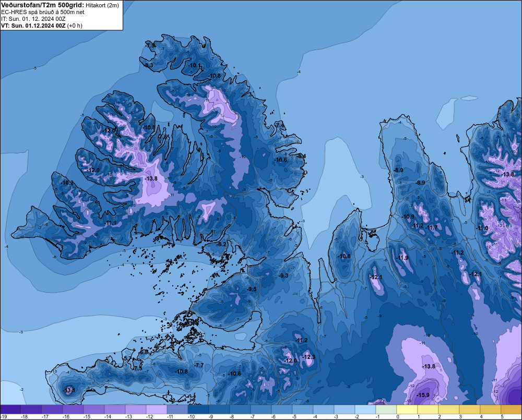Screen dimensions: 522x420
Task: Click the -14 label on the legend scale
Action: 108,417
